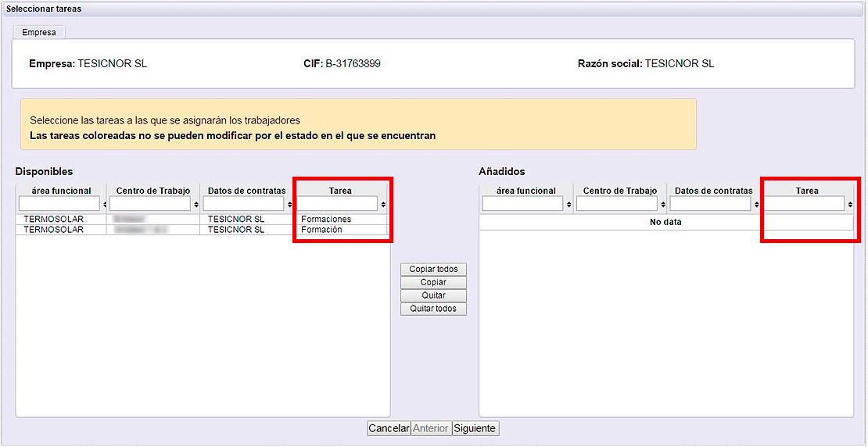
Task: Sort Añadidos table by área funcional arrows
Action: click(569, 204)
